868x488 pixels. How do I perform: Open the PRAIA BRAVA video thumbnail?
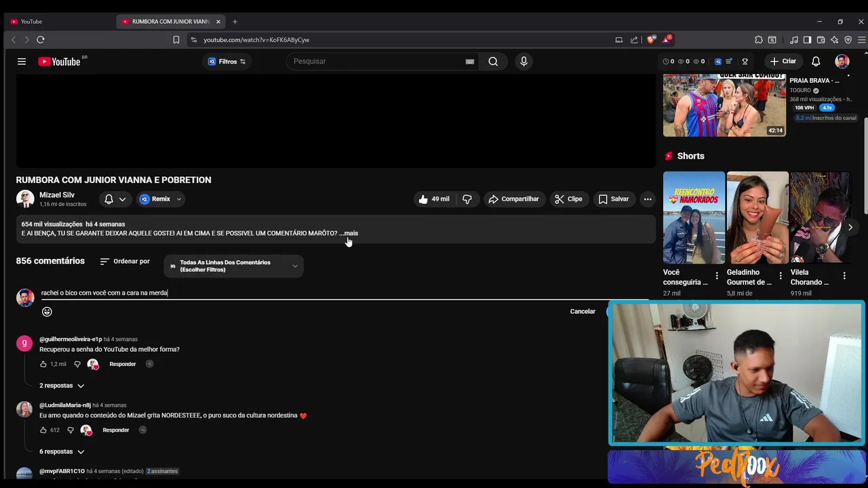pyautogui.click(x=724, y=106)
